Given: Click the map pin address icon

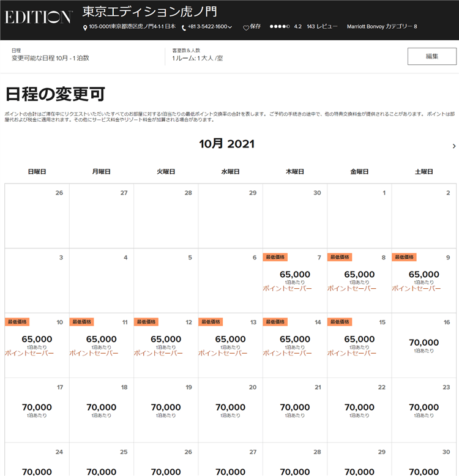Looking at the screenshot, I should coord(85,28).
